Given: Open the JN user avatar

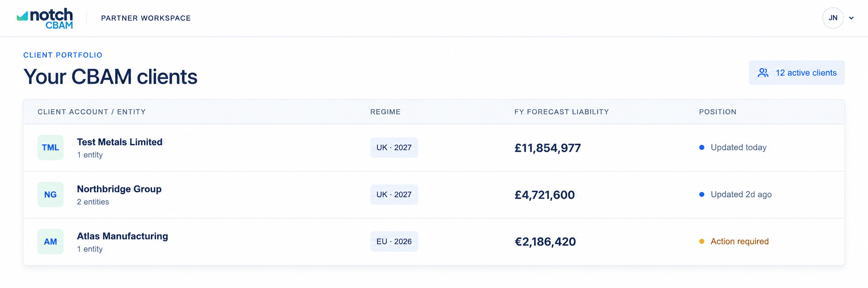Looking at the screenshot, I should click(832, 18).
